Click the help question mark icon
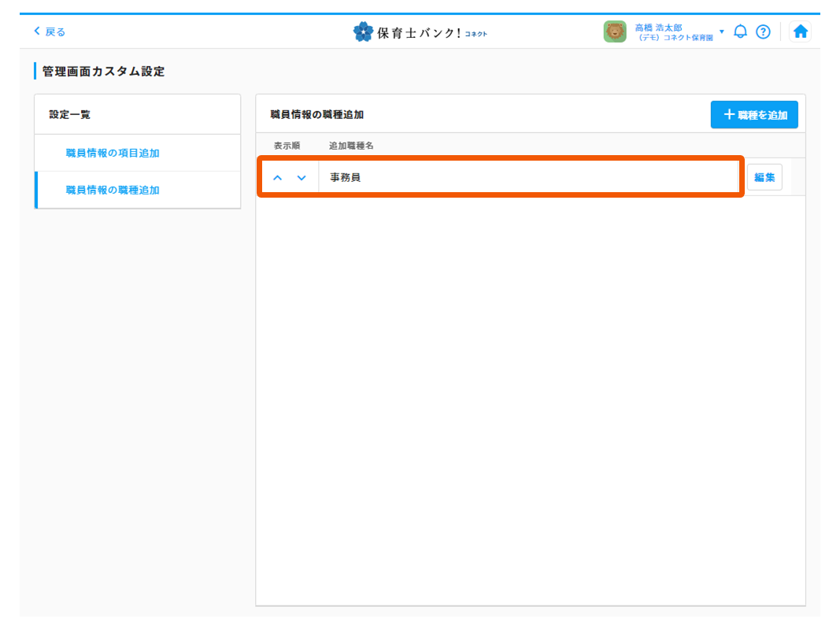 coord(763,31)
